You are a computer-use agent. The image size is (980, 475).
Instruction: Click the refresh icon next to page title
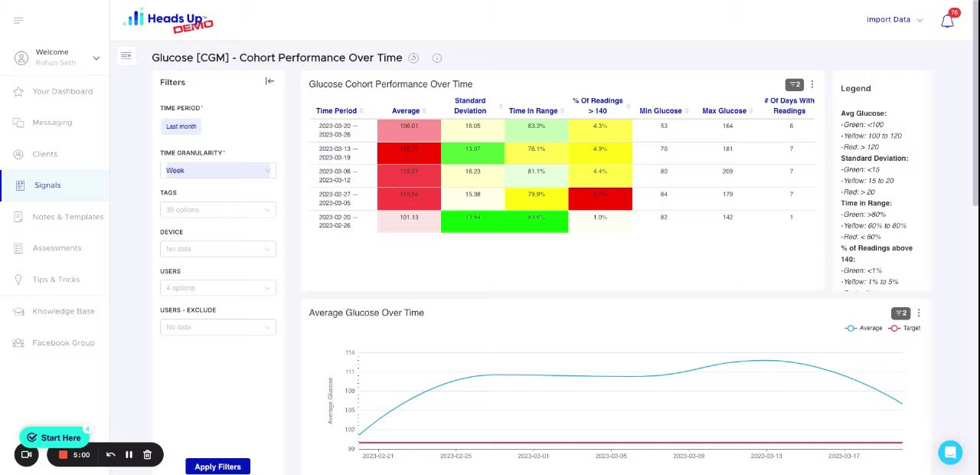tap(413, 57)
